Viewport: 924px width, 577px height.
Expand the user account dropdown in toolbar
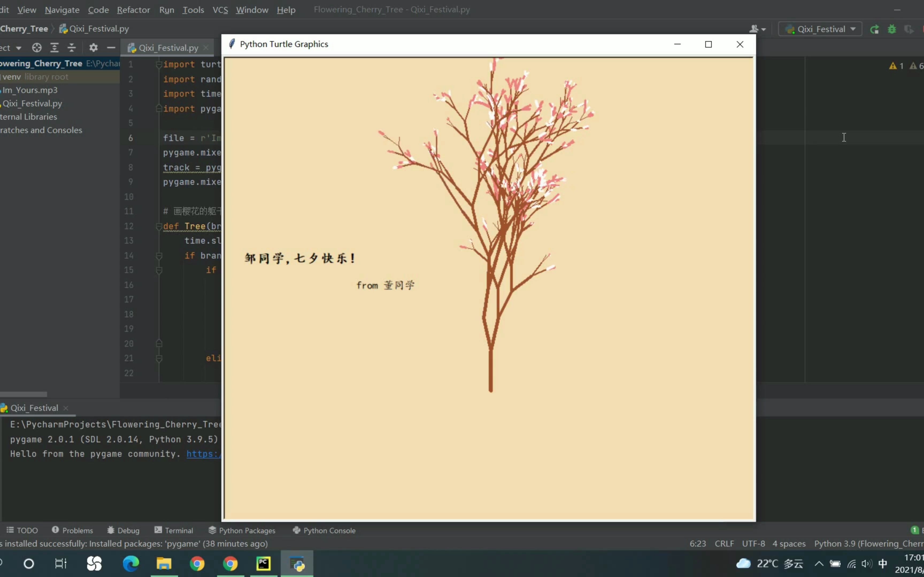[x=757, y=29]
